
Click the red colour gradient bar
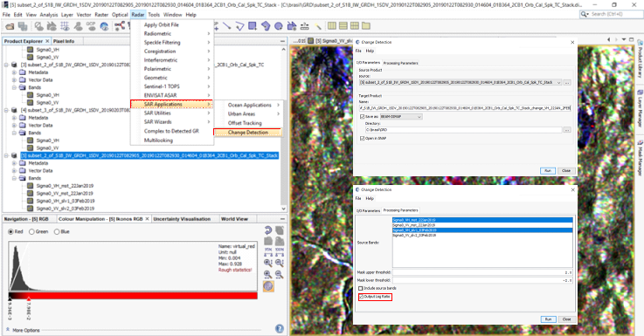[x=133, y=295]
